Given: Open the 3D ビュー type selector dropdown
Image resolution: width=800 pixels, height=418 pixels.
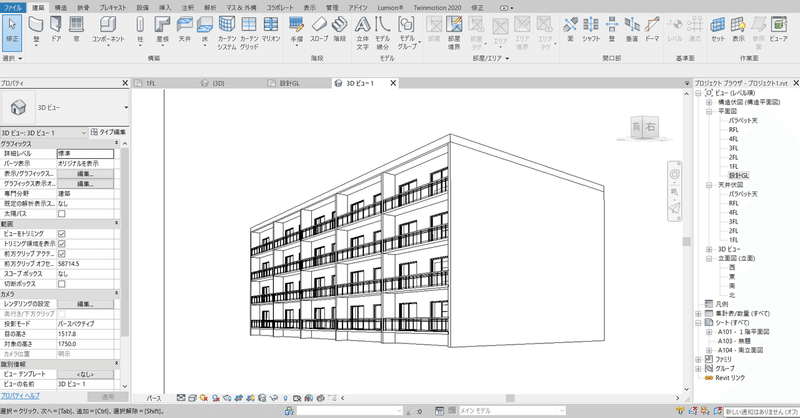Looking at the screenshot, I should (x=126, y=108).
